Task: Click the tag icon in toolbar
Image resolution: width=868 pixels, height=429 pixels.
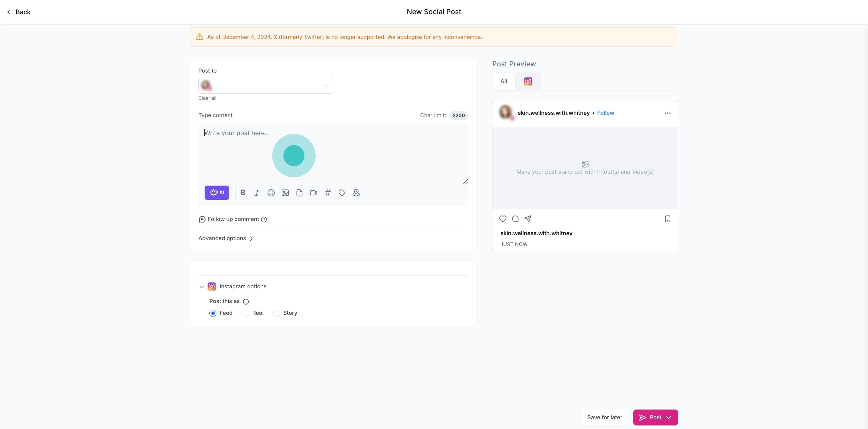Action: pyautogui.click(x=342, y=193)
